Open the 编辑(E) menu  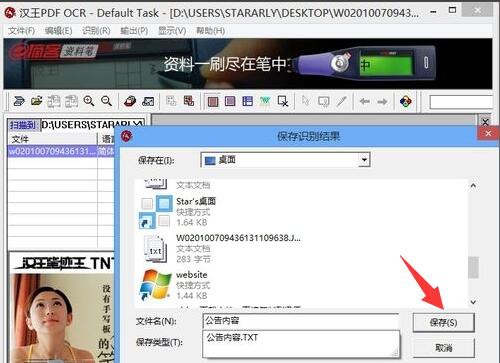point(59,31)
